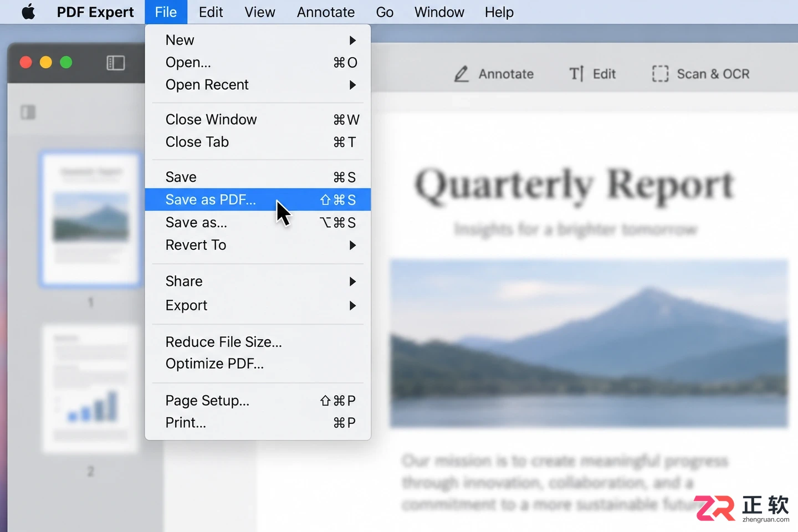Click the Edit toolbar button label

click(604, 74)
